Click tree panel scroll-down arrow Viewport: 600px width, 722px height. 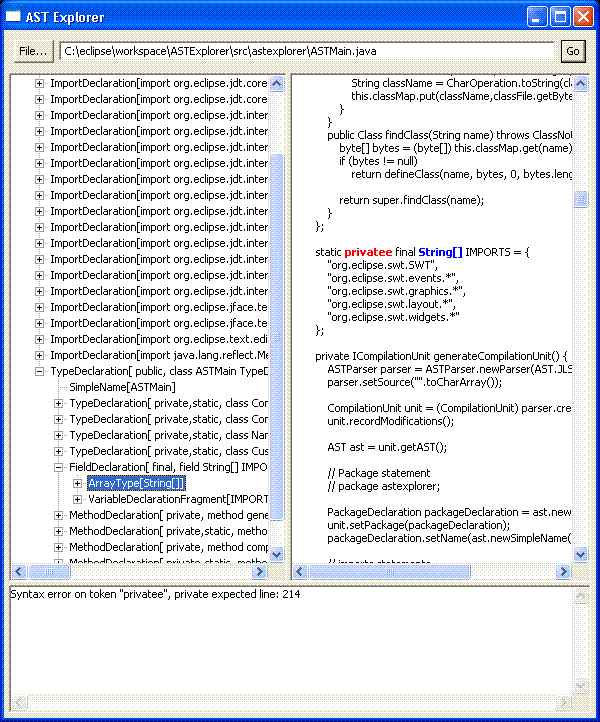tap(277, 554)
